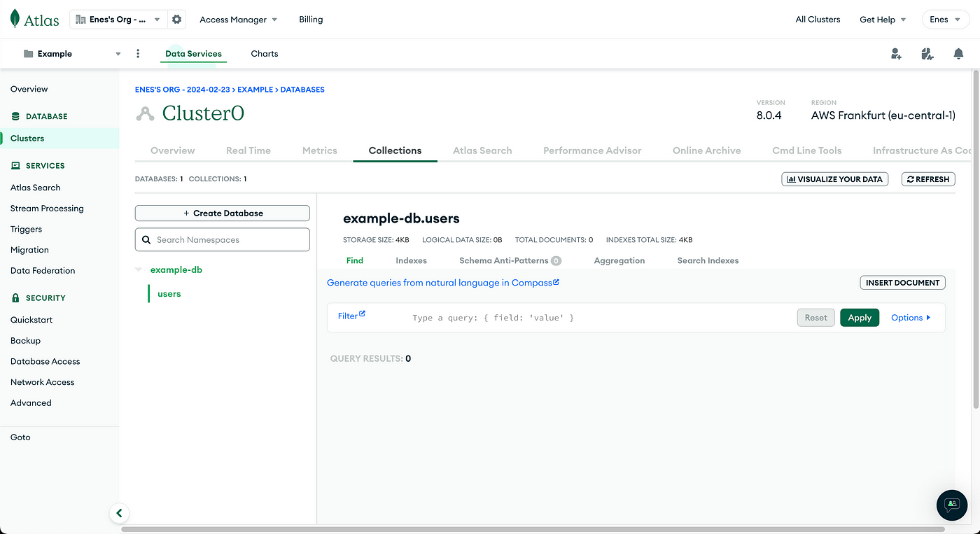Click the Atlas leaf logo

click(x=15, y=20)
